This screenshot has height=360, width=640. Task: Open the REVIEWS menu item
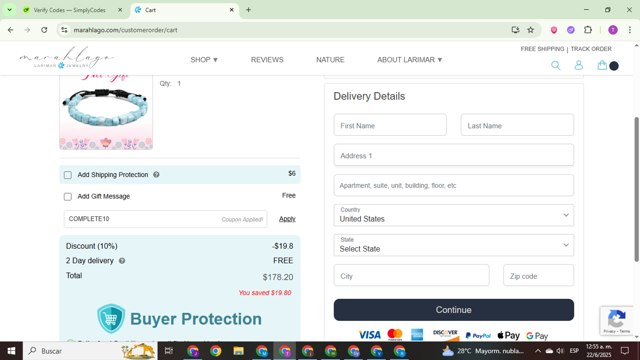tap(267, 60)
